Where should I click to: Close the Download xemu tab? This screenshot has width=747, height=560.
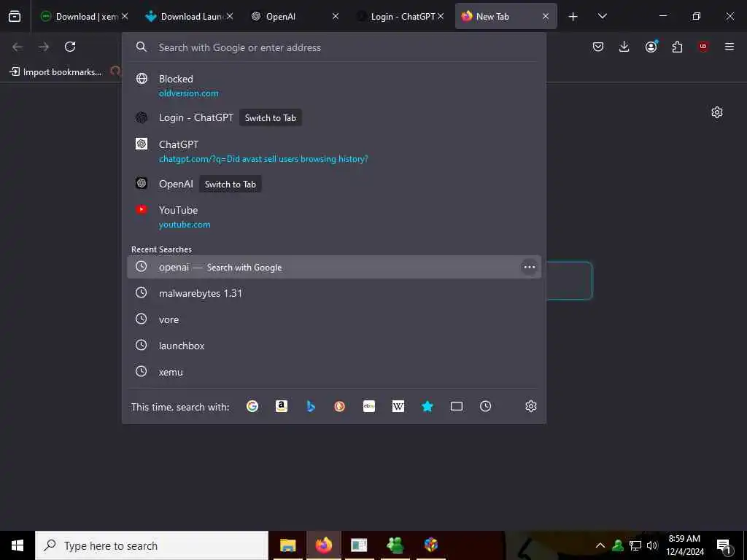pyautogui.click(x=124, y=17)
